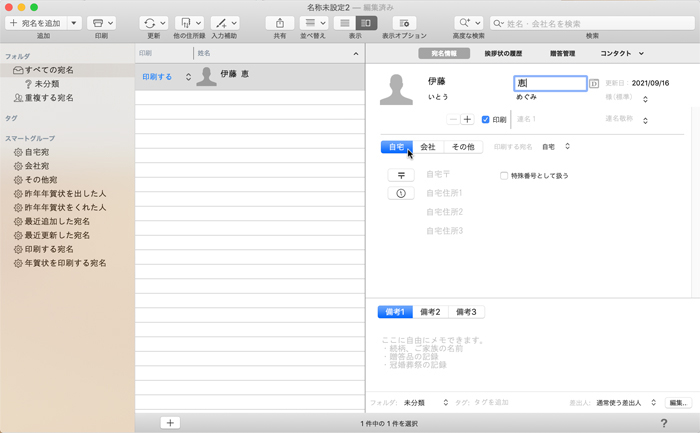Toggle list-only view in 表示 control
This screenshot has height=433, width=700.
(344, 23)
